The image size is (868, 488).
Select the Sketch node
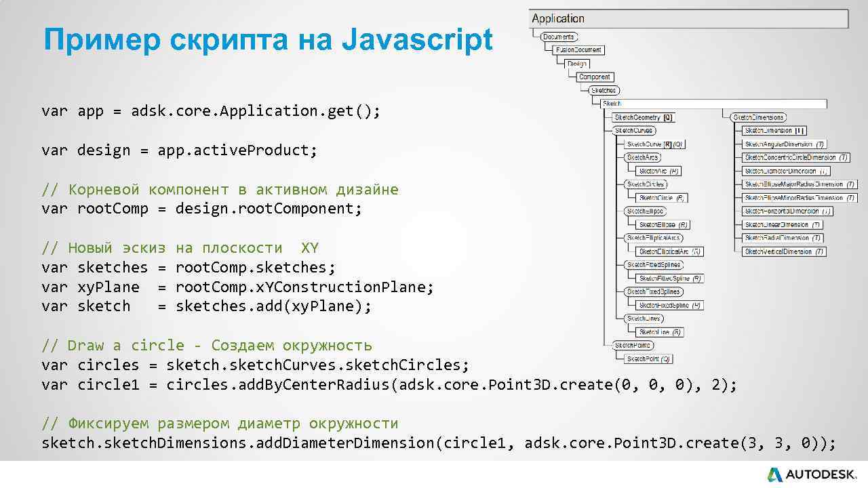[612, 103]
